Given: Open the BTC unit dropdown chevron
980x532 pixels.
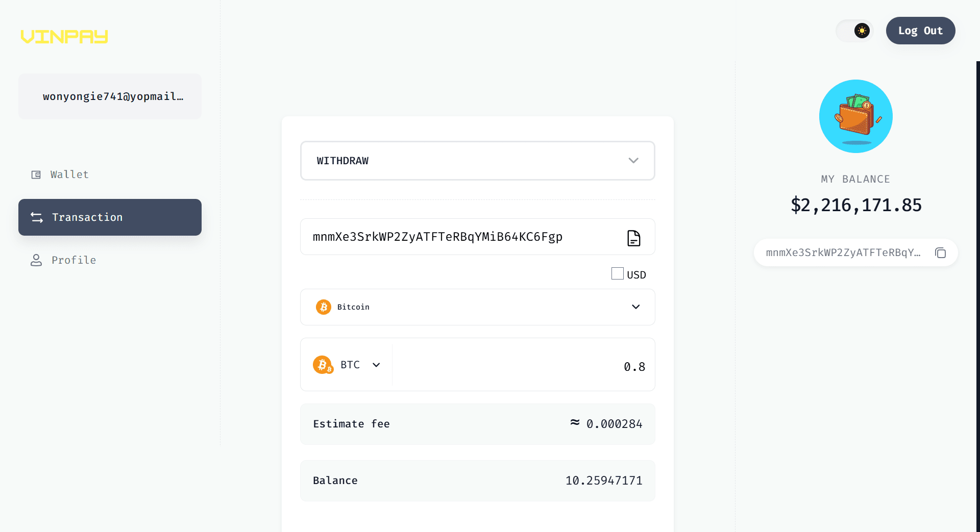Looking at the screenshot, I should (x=376, y=364).
